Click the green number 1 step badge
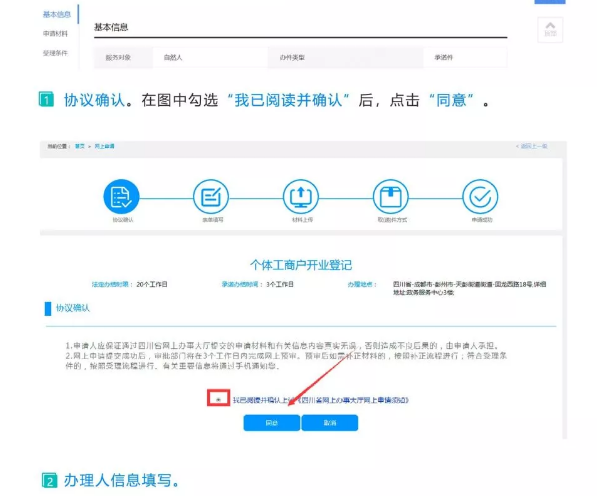This screenshot has width=597, height=496. [46, 99]
